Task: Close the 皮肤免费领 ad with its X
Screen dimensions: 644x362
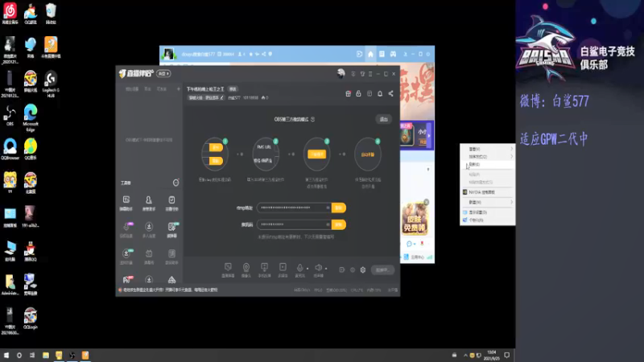Action: tap(427, 202)
